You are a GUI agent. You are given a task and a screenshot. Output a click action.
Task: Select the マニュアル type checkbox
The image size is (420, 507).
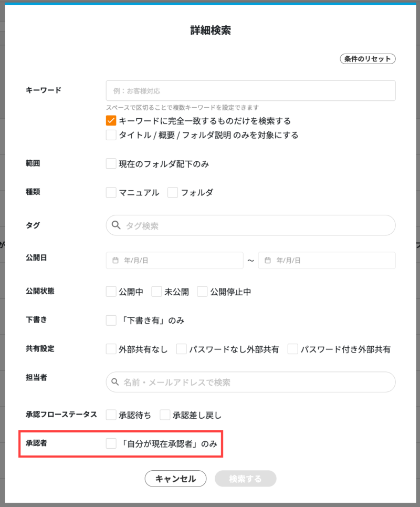(111, 192)
